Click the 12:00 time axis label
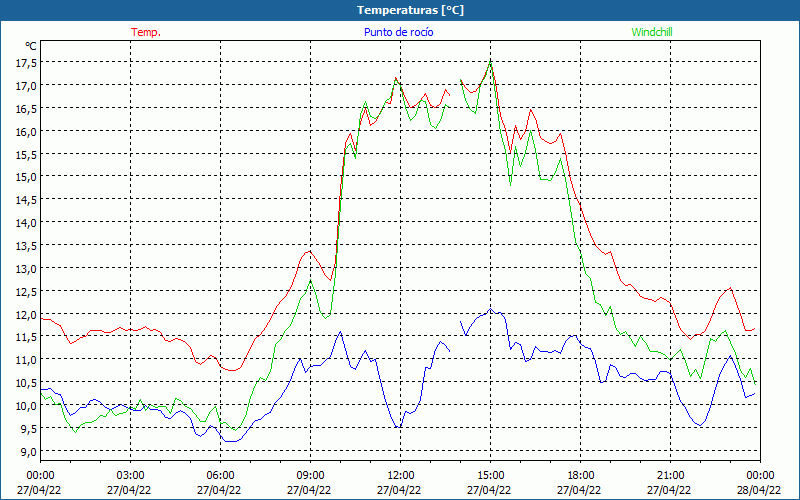This screenshot has width=800, height=500. tap(401, 476)
